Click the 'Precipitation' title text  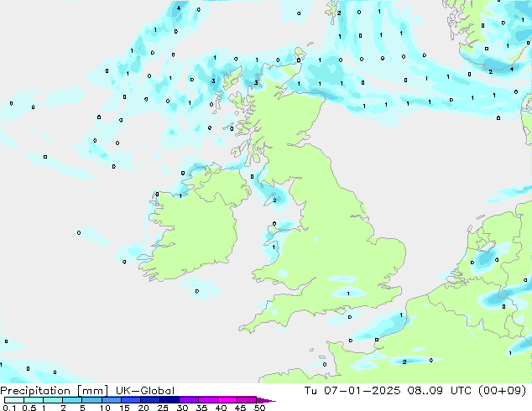[x=35, y=391]
